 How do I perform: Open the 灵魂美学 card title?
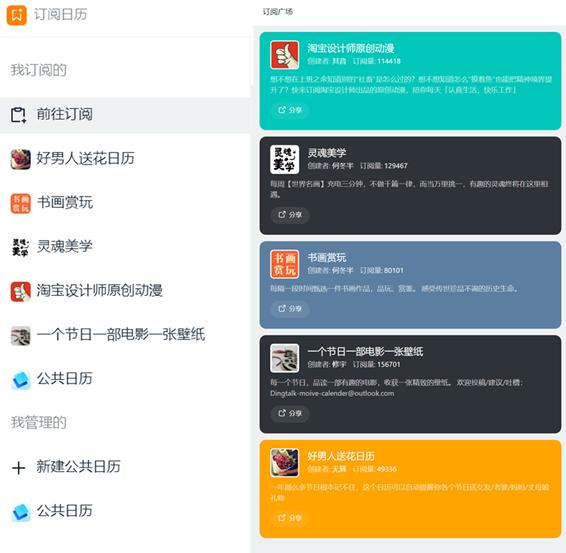tap(327, 153)
